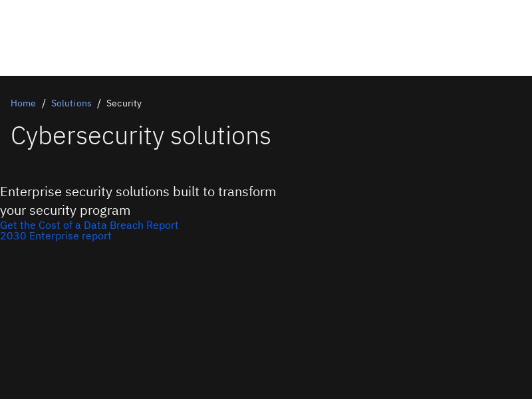The image size is (532, 399).
Task: Go to the Home breadcrumb link
Action: pos(23,103)
